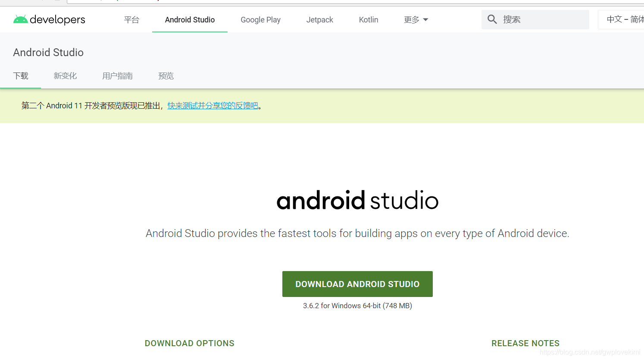Viewport: 644px width, 360px height.
Task: Open the 用户指南 tab
Action: pos(117,76)
